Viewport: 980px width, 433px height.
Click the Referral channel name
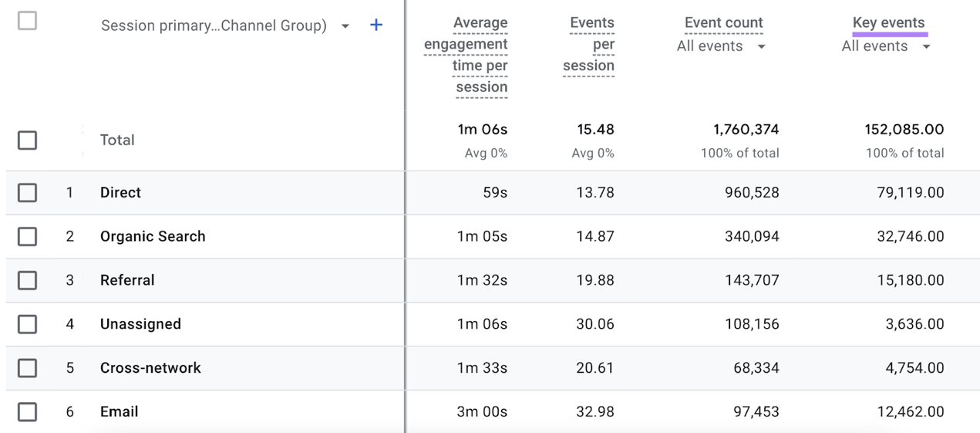127,281
